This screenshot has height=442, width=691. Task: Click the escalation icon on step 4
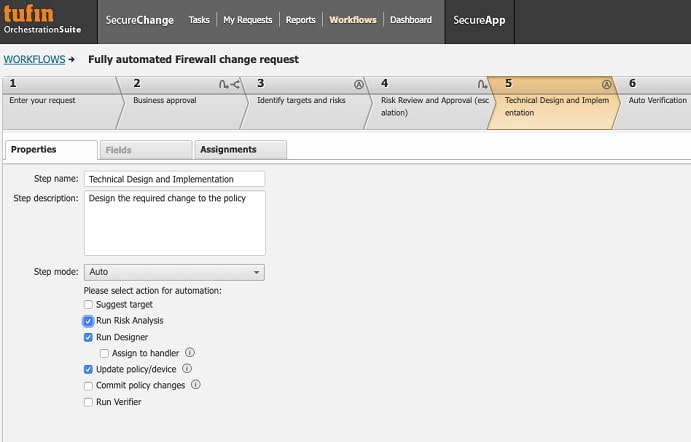pos(482,84)
